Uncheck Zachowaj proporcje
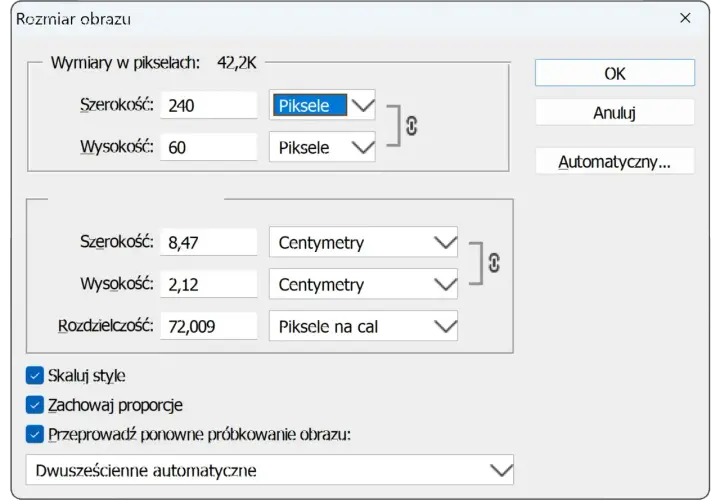 [34, 405]
